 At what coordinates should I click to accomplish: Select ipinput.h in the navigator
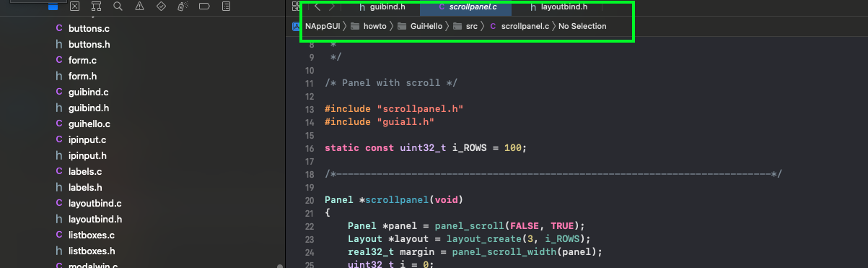coord(82,155)
